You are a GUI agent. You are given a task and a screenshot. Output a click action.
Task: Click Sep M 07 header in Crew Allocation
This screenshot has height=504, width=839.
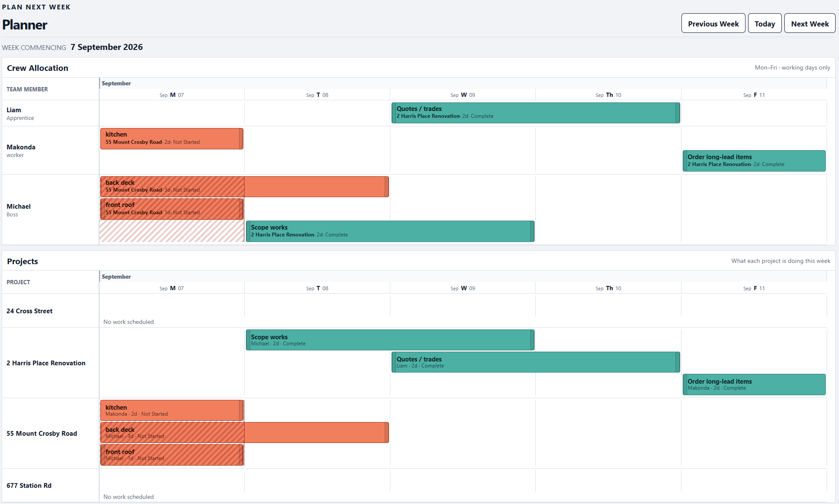[172, 95]
